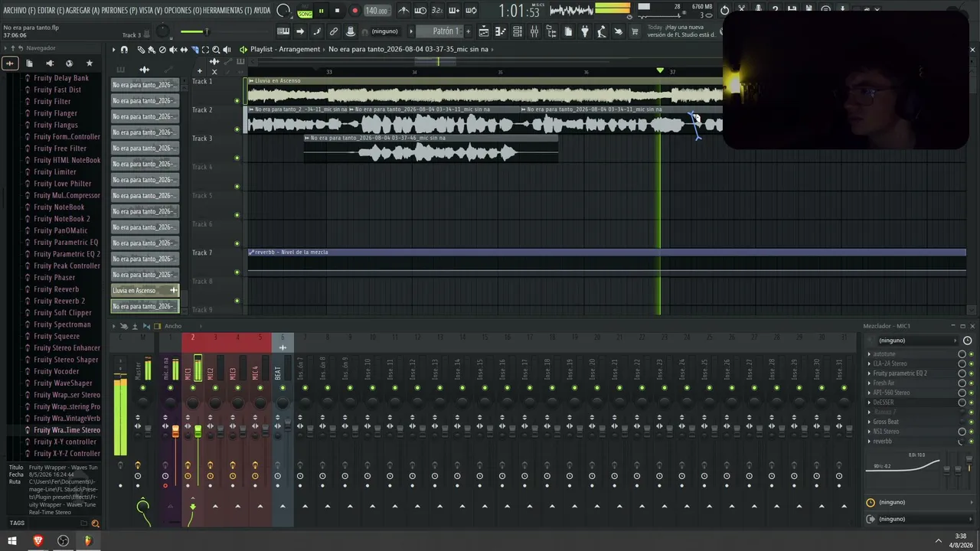Open the EDITAR (E) menu

[51, 11]
